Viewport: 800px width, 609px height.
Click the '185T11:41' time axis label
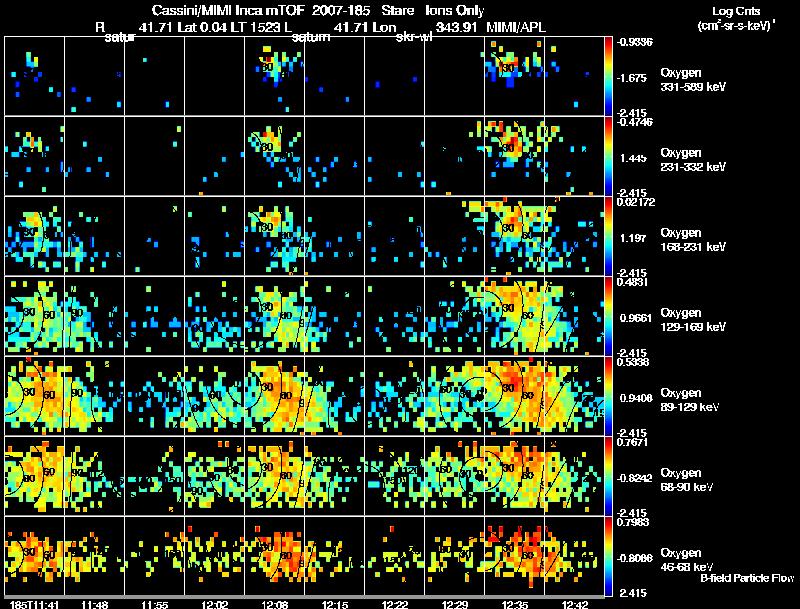tap(34, 604)
